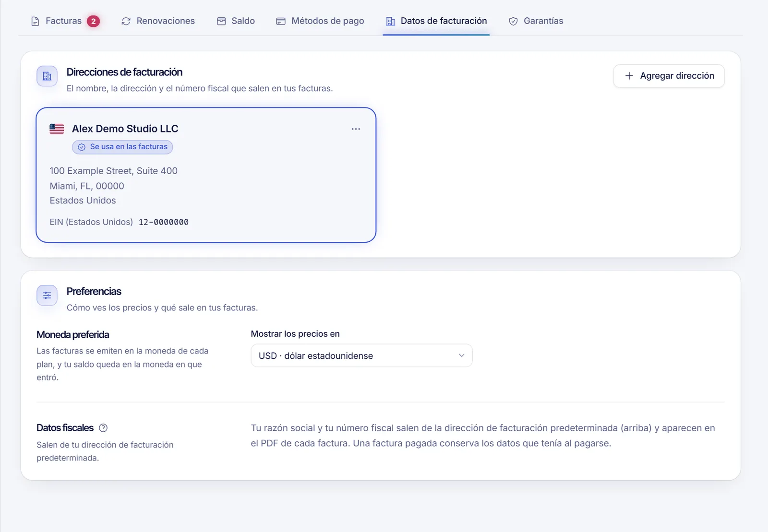Go to the Saldo tab

coord(236,21)
